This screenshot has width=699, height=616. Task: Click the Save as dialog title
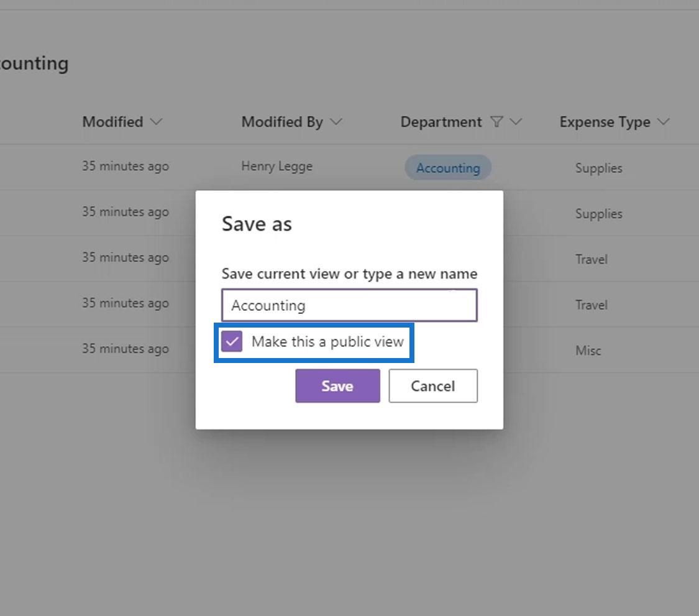pyautogui.click(x=257, y=224)
